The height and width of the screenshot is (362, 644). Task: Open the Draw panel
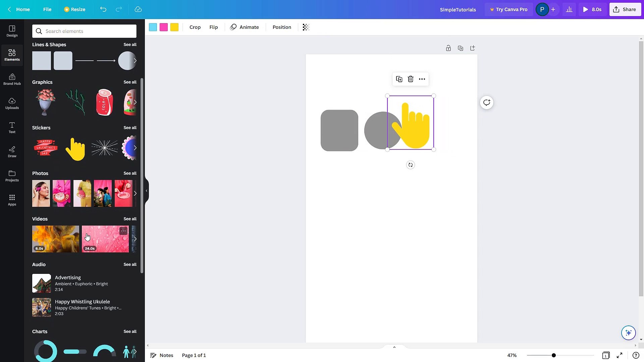[x=12, y=152]
